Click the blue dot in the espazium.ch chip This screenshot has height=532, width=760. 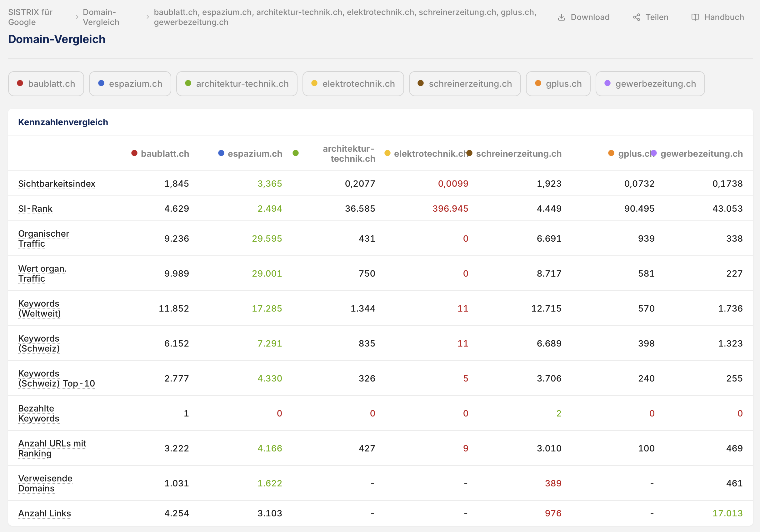101,83
